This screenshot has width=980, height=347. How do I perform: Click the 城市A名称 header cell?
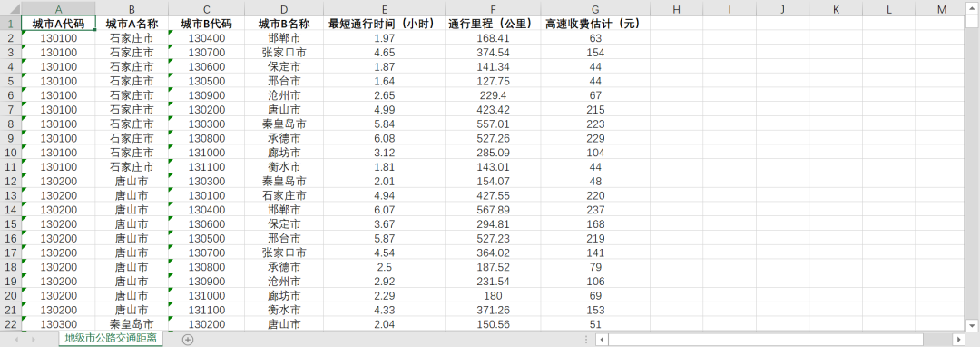click(x=132, y=24)
